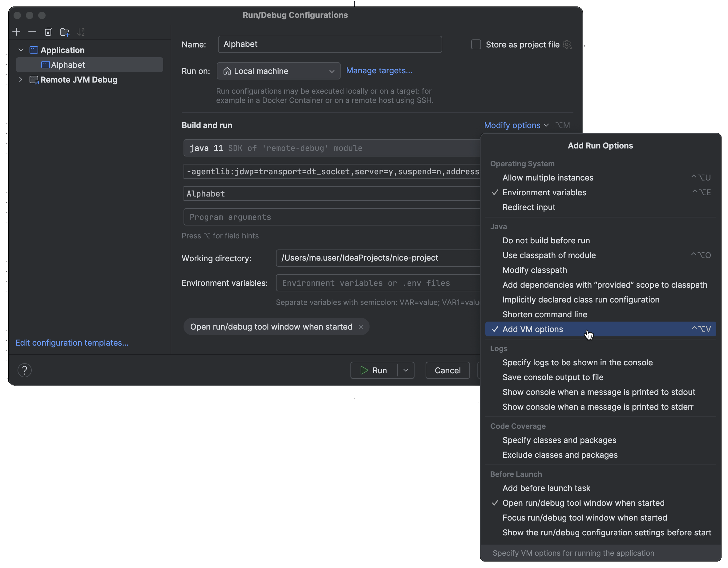
Task: Sort configurations alphabetically
Action: click(81, 32)
